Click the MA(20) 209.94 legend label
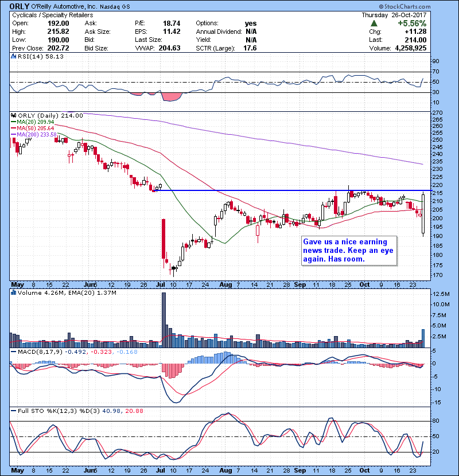The image size is (459, 476). point(33,122)
